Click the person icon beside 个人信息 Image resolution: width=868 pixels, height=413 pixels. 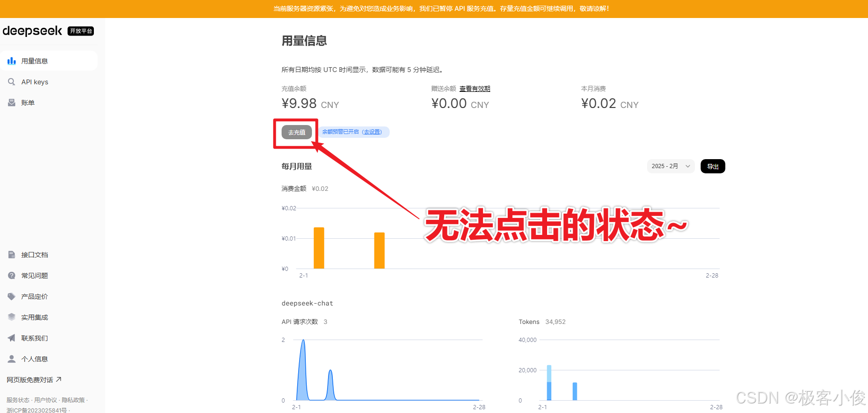point(12,359)
